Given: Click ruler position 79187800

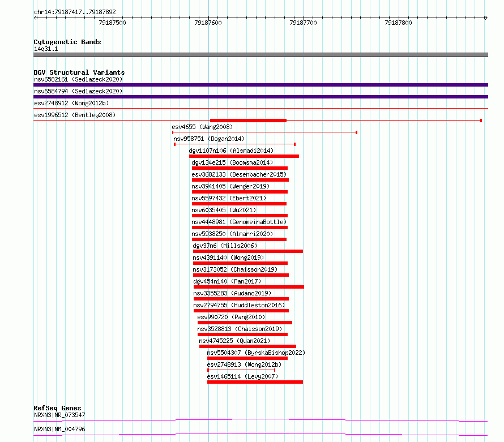Looking at the screenshot, I should [398, 23].
